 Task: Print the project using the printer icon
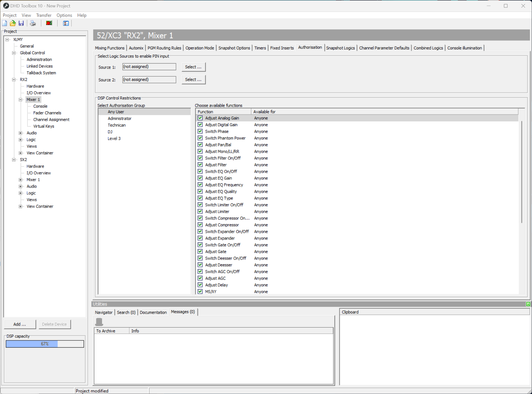33,23
